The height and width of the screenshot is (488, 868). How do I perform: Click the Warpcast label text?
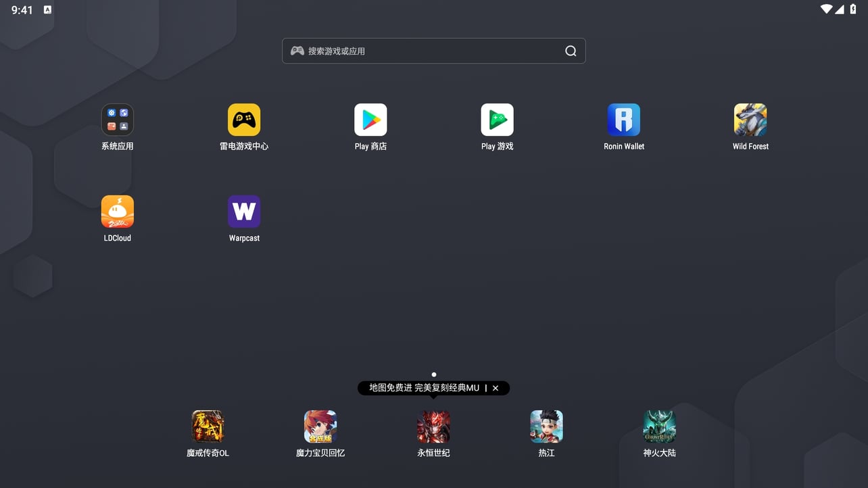244,238
